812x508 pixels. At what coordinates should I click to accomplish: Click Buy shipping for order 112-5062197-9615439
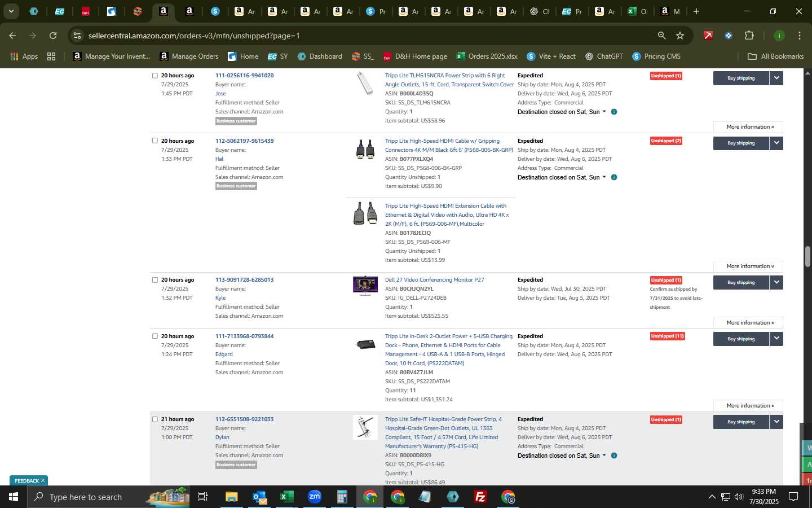[741, 143]
